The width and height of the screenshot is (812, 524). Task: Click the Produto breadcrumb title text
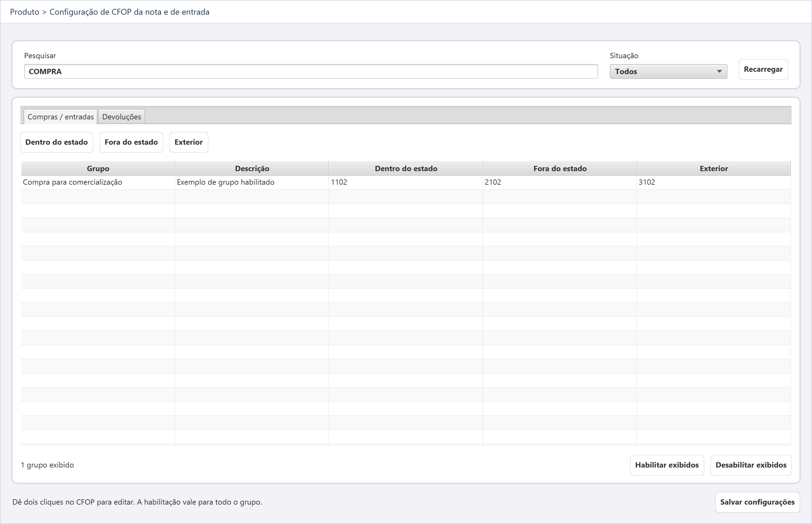click(x=25, y=12)
